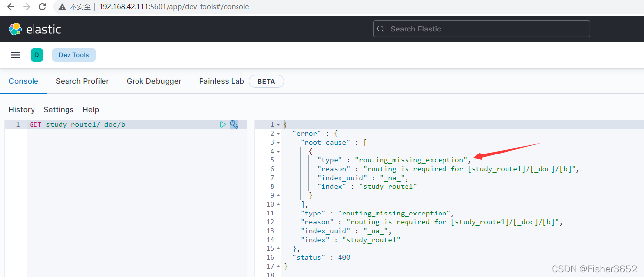Open the History menu
This screenshot has height=277, width=644.
point(22,110)
